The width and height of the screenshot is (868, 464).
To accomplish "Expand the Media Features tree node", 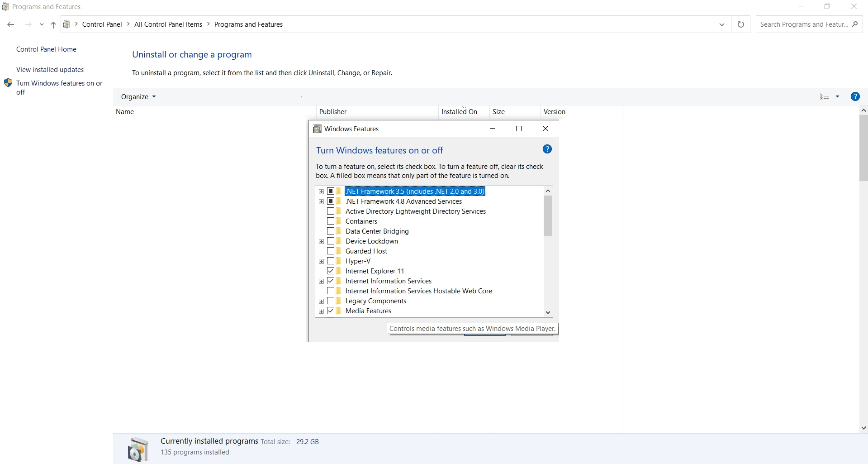I will tap(321, 311).
